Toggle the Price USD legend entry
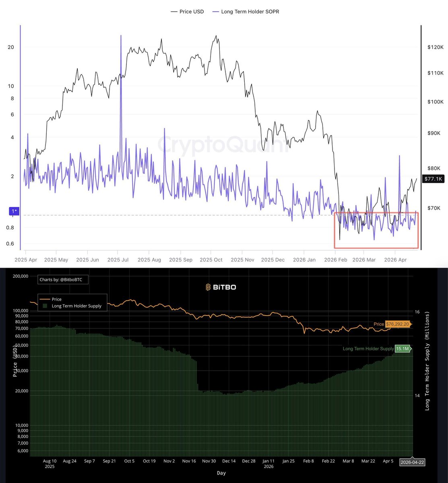 pos(187,12)
